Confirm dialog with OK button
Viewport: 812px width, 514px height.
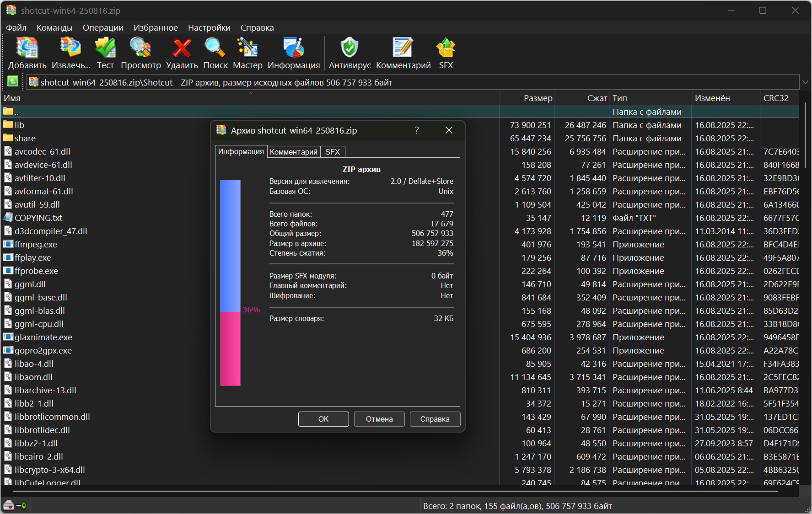pos(323,419)
